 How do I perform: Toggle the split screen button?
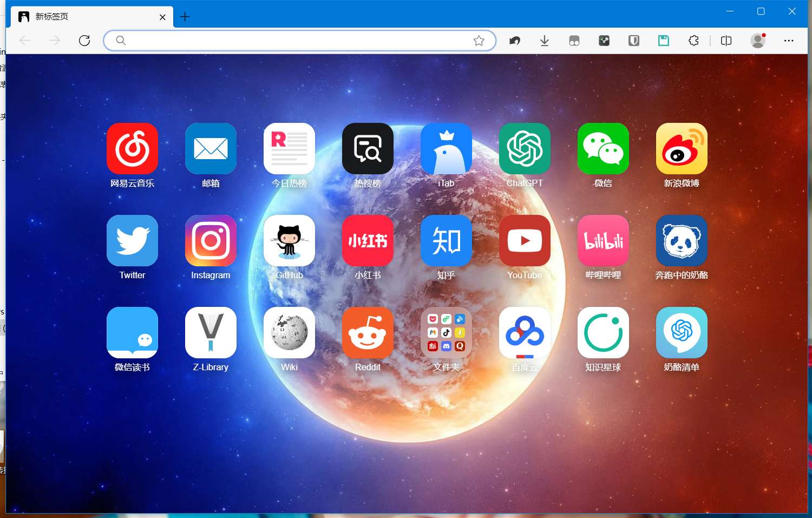click(x=726, y=41)
